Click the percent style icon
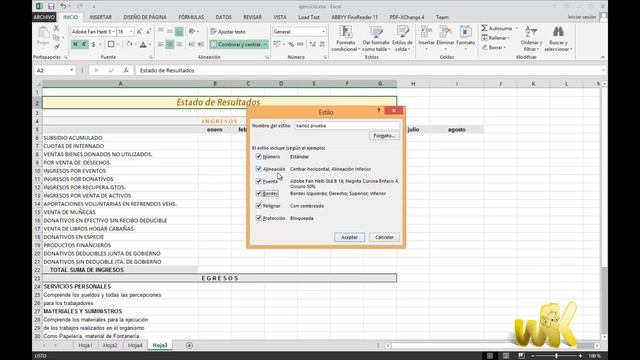 pyautogui.click(x=291, y=44)
